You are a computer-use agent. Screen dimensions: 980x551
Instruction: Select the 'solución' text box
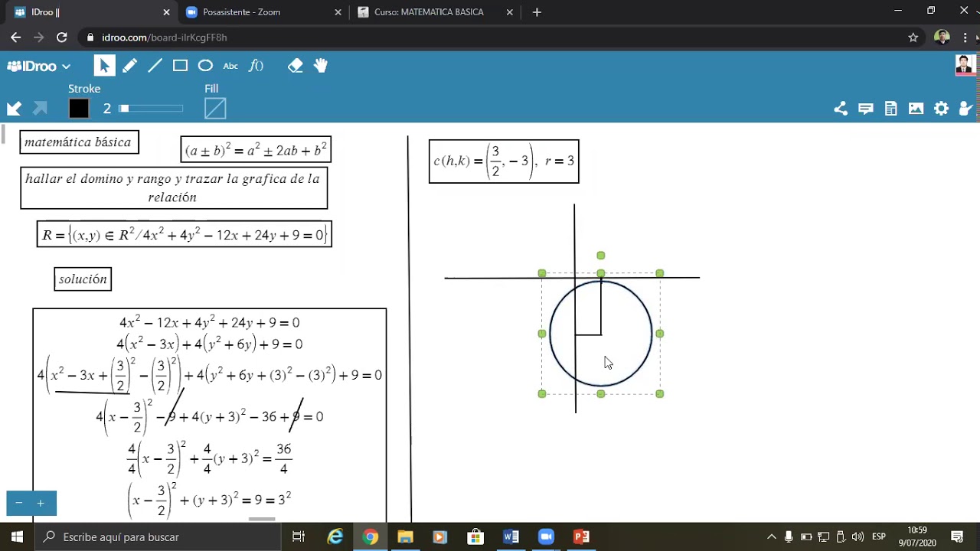83,279
